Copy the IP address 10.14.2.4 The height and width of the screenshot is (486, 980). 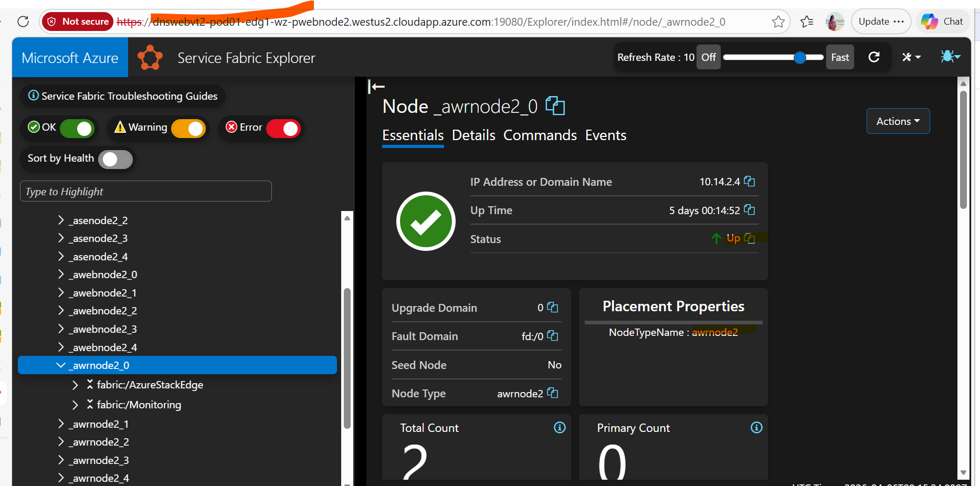[x=750, y=182]
